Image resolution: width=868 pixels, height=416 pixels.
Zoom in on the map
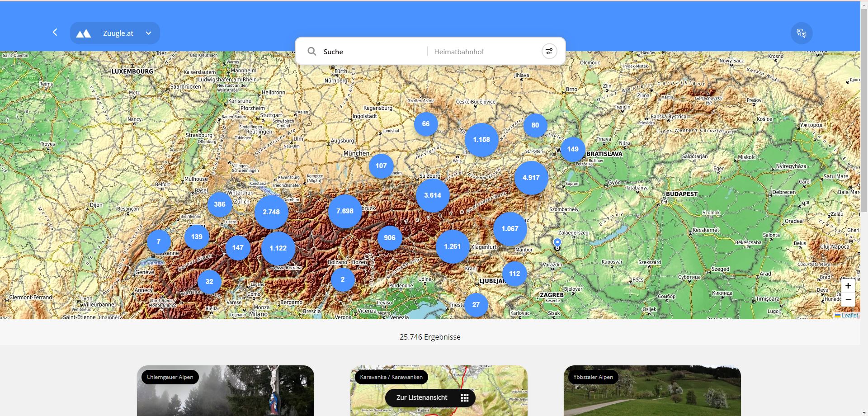pyautogui.click(x=848, y=286)
